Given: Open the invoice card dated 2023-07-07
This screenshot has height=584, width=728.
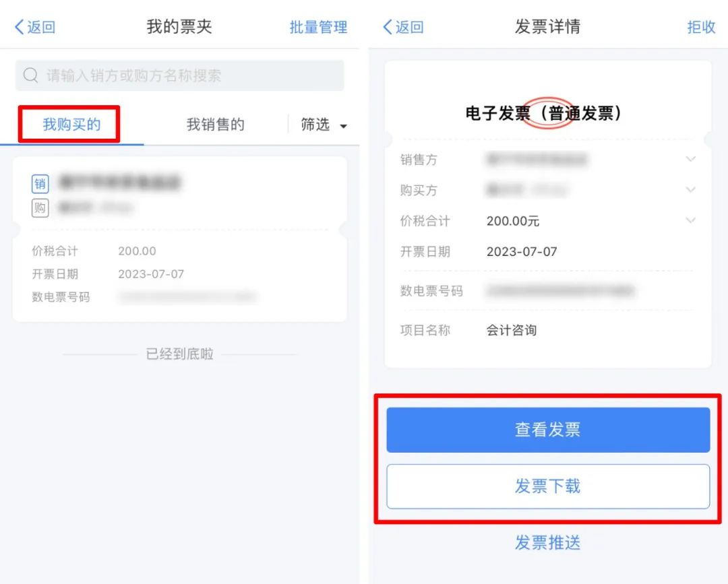Looking at the screenshot, I should (x=180, y=239).
